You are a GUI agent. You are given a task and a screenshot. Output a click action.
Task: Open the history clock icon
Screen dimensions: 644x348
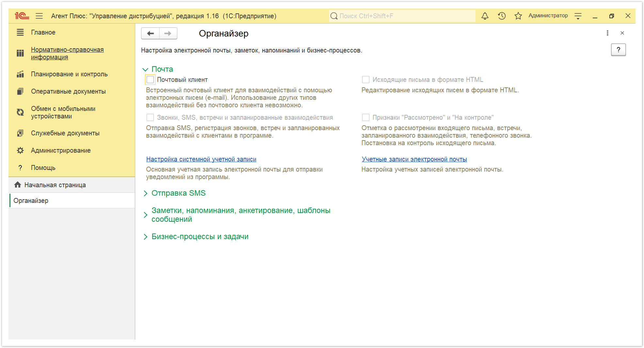click(502, 16)
